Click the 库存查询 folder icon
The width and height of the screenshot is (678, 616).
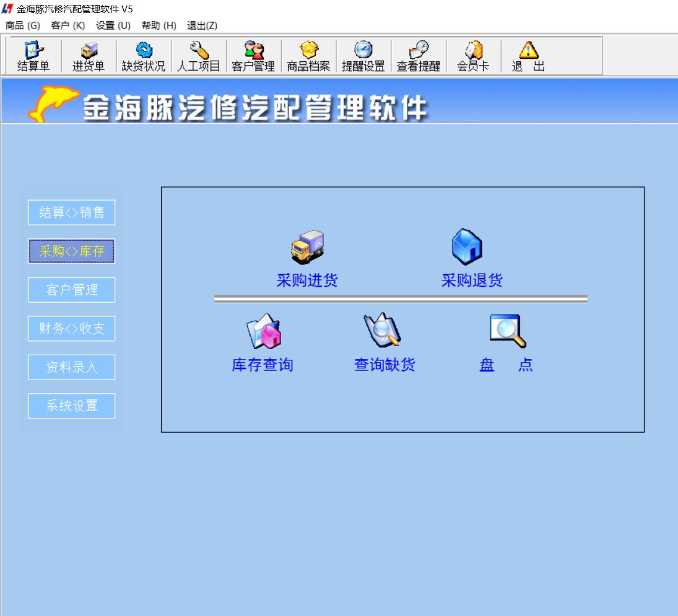coord(264,331)
